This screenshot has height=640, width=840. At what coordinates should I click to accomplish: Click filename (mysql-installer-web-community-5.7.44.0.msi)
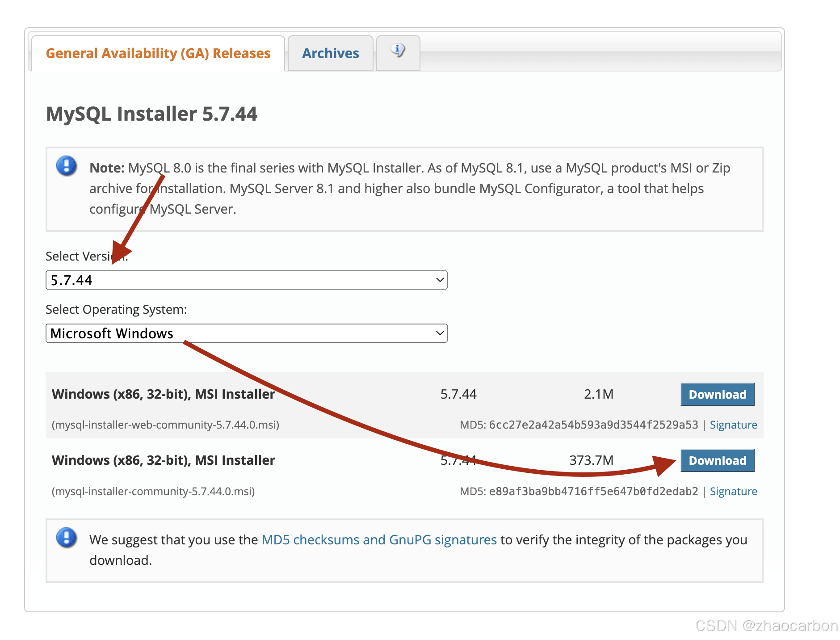165,425
